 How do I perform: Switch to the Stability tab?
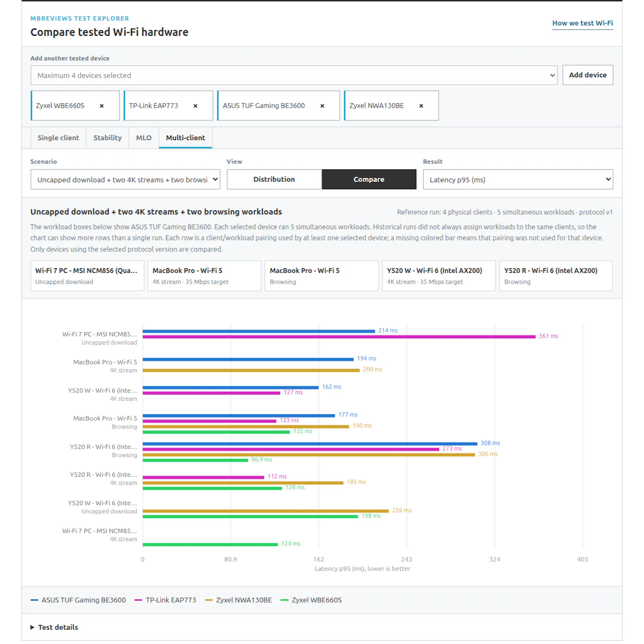(107, 138)
